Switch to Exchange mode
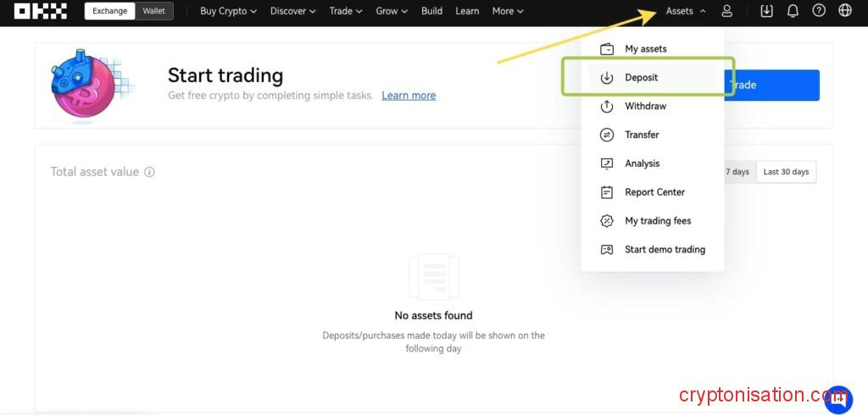Viewport: 868px width, 415px height. click(x=110, y=11)
